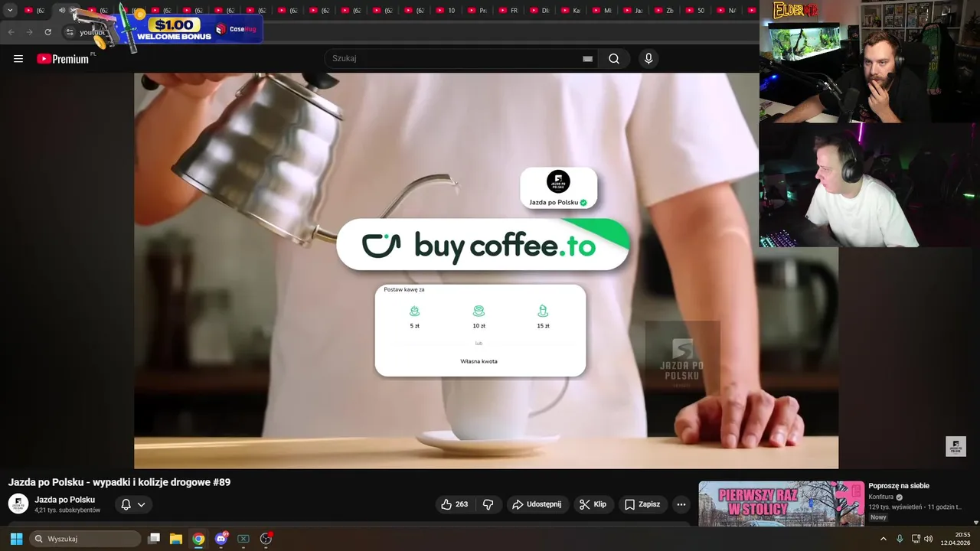
Task: Switch to the tab labeled FR
Action: 508,11
